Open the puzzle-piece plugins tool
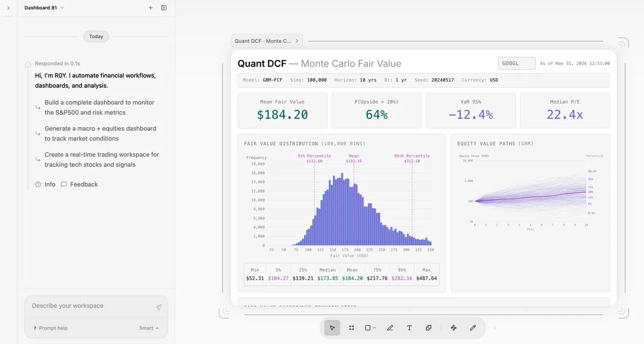The width and height of the screenshot is (644, 344). click(x=429, y=328)
